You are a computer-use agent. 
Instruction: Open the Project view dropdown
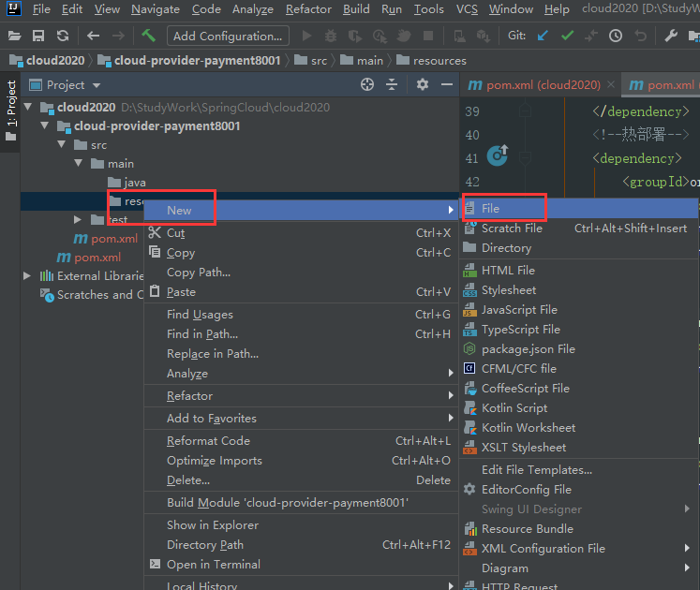[x=97, y=85]
